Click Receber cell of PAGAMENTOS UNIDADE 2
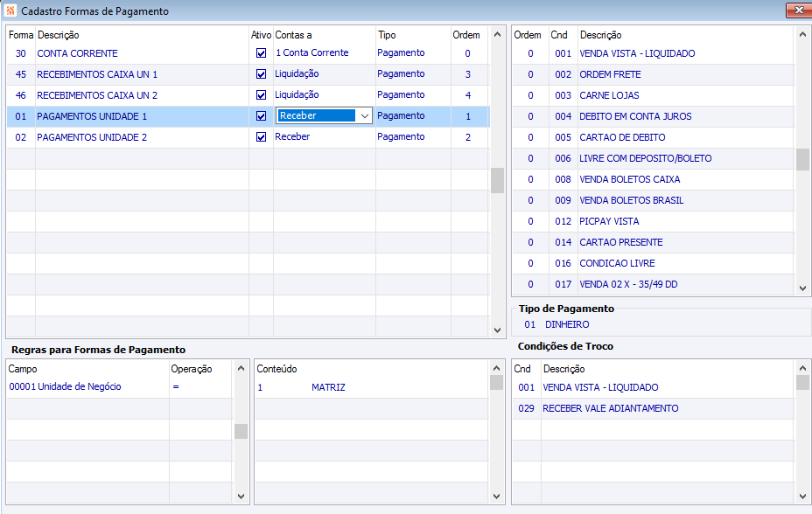Screen dimensions: 812x514 pos(292,136)
